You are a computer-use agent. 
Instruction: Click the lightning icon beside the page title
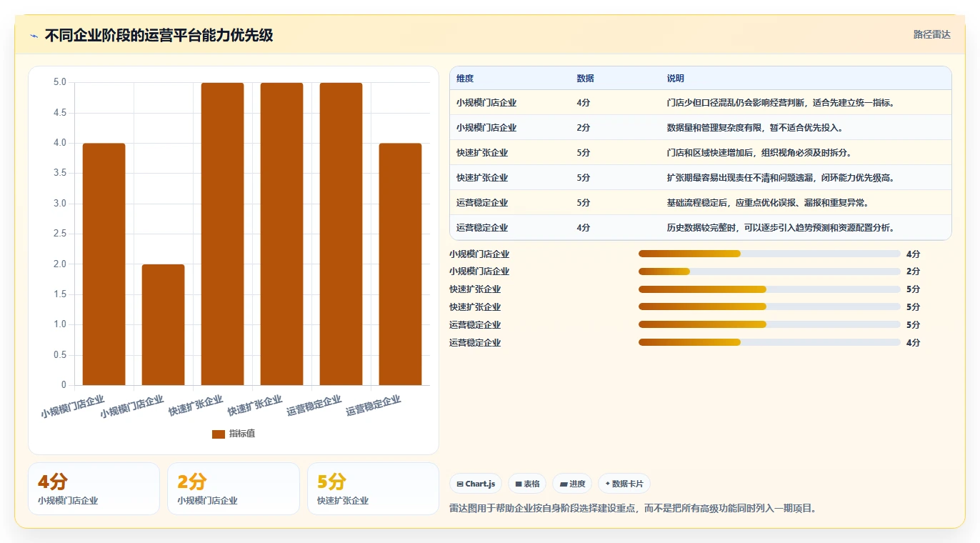click(x=34, y=36)
